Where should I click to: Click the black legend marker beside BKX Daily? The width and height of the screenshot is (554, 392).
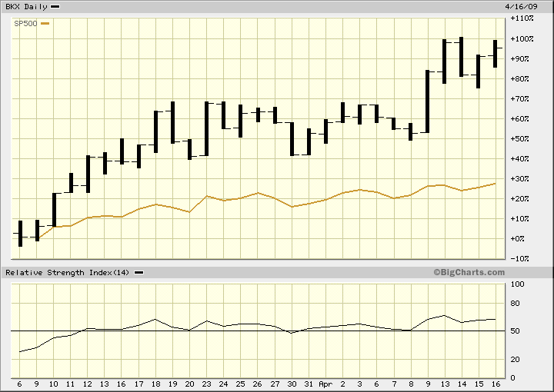coord(55,7)
